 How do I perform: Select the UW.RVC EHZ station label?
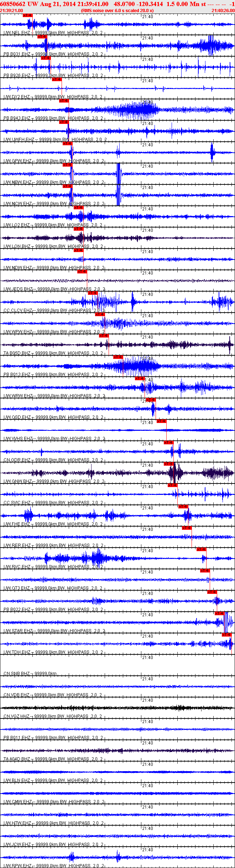17,567
